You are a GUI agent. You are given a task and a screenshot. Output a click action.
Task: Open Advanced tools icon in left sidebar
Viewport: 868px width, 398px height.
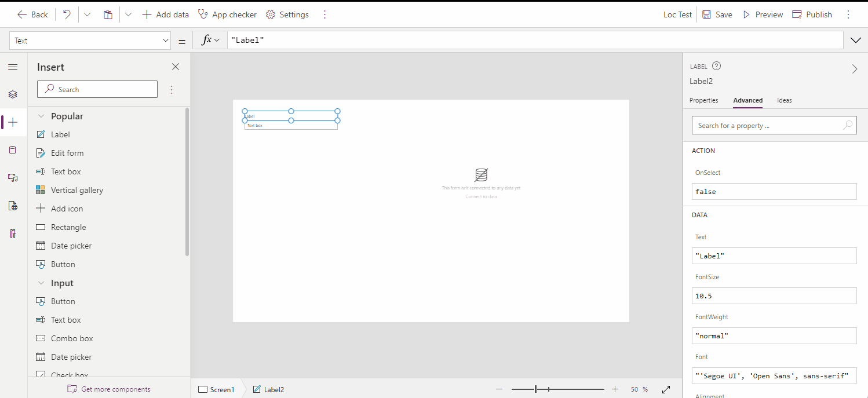click(x=13, y=233)
